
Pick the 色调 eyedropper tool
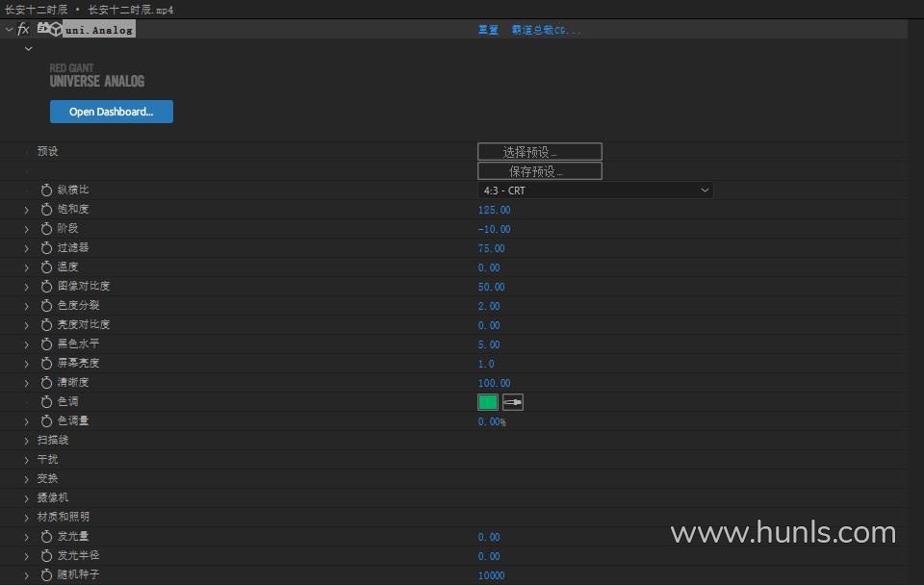coord(513,402)
